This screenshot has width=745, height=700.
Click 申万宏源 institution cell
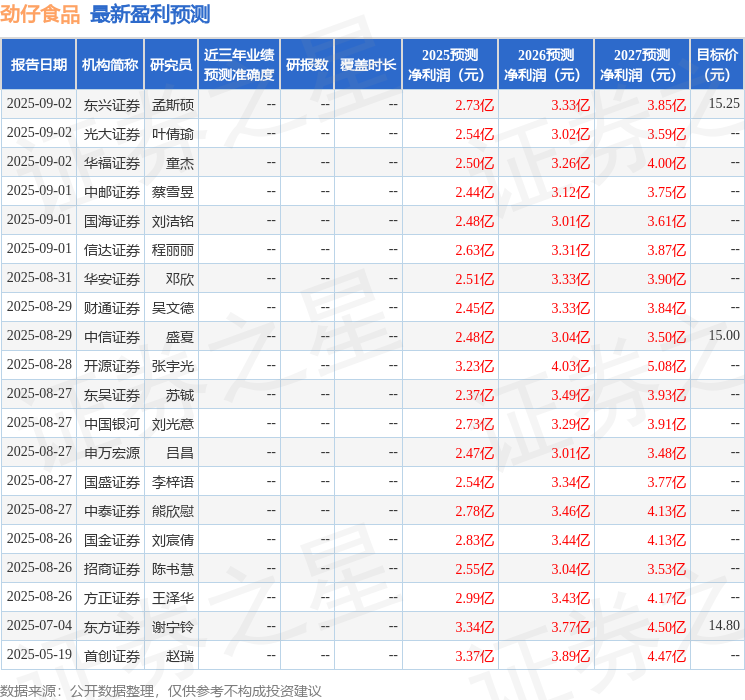(112, 453)
